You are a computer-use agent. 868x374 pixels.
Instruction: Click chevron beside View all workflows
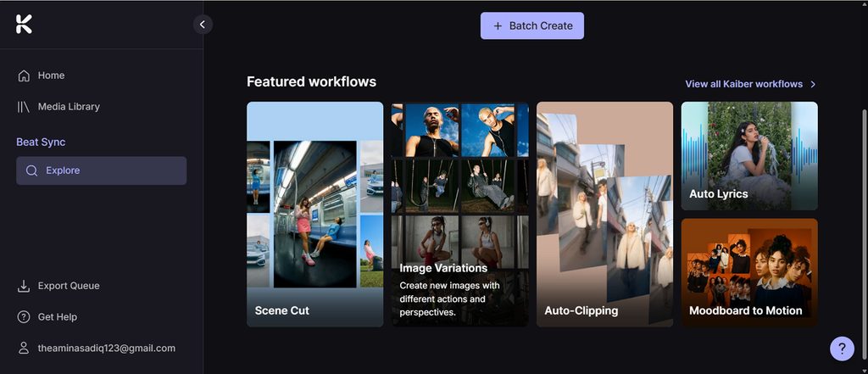pos(813,84)
